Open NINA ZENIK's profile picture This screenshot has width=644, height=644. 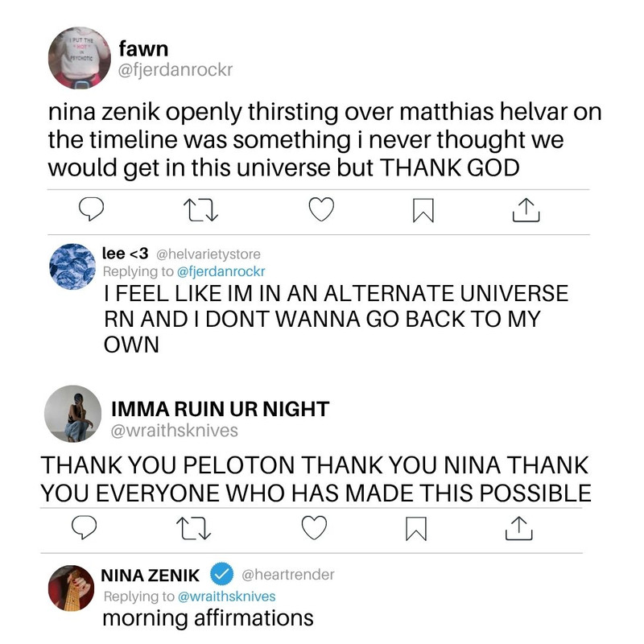71,588
